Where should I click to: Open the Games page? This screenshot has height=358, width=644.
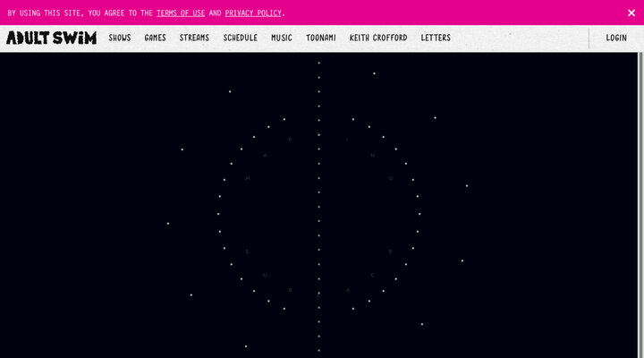pos(155,38)
